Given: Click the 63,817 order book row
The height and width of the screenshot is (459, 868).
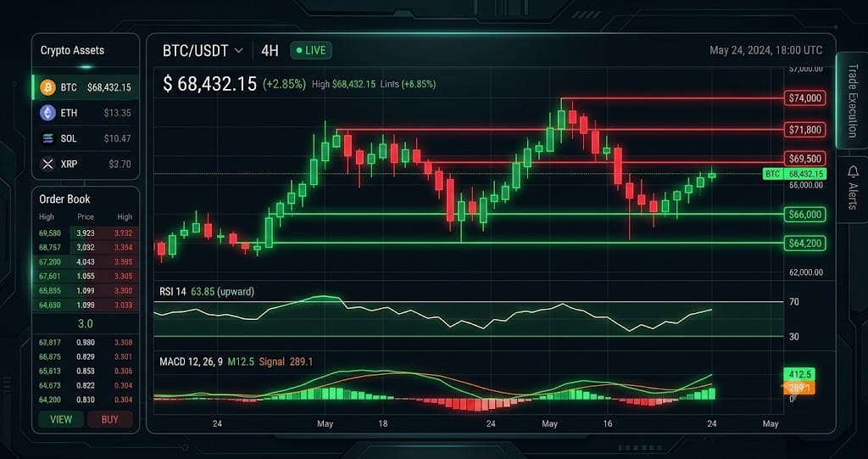Looking at the screenshot, I should point(86,343).
